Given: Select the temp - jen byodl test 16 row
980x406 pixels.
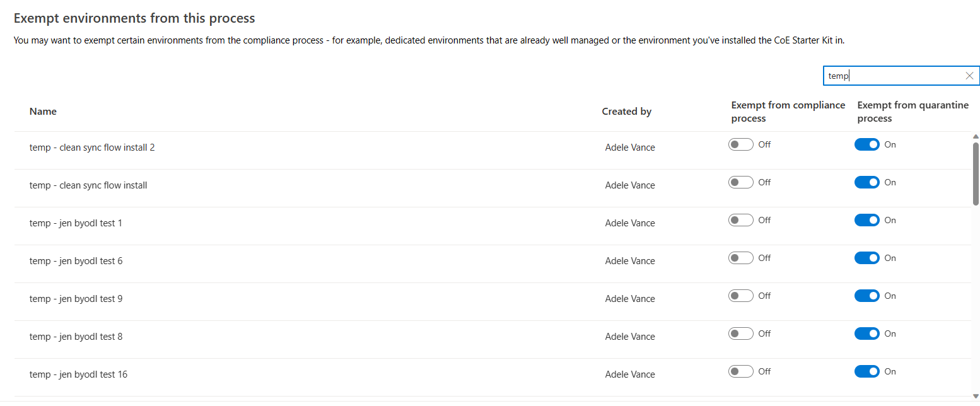Looking at the screenshot, I should (78, 374).
